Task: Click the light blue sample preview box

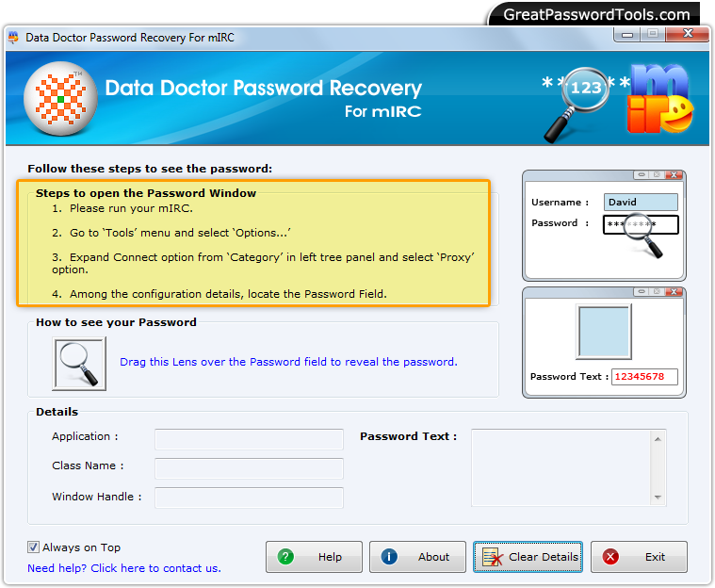Action: [604, 332]
